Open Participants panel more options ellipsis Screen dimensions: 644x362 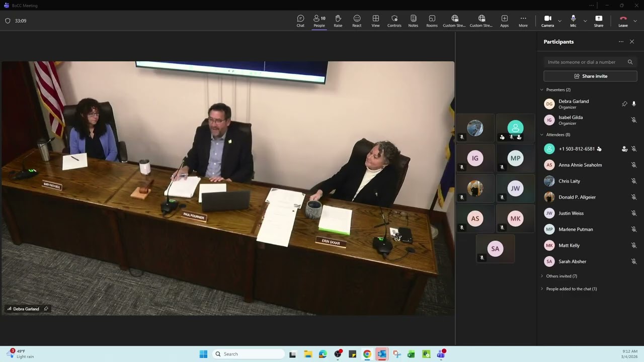tap(621, 42)
